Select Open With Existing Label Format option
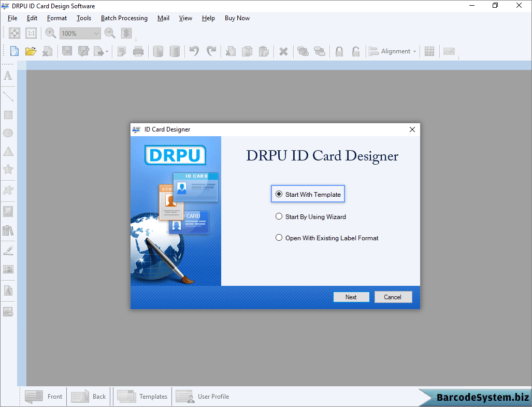 327,238
